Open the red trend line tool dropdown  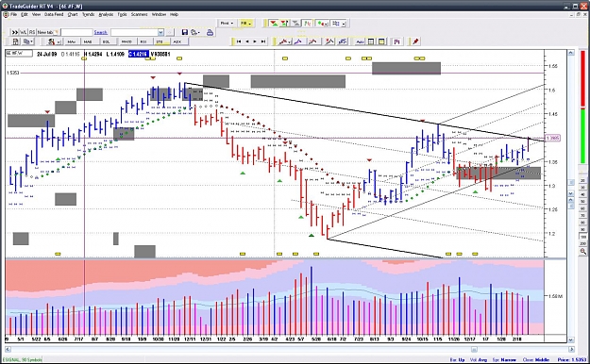pyautogui.click(x=284, y=41)
